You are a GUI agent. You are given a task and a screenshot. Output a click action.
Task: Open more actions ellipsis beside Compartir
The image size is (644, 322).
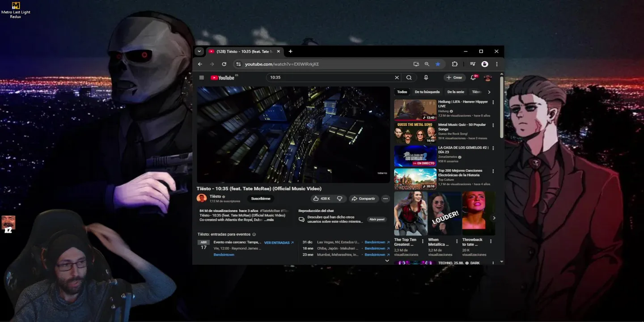tap(386, 199)
